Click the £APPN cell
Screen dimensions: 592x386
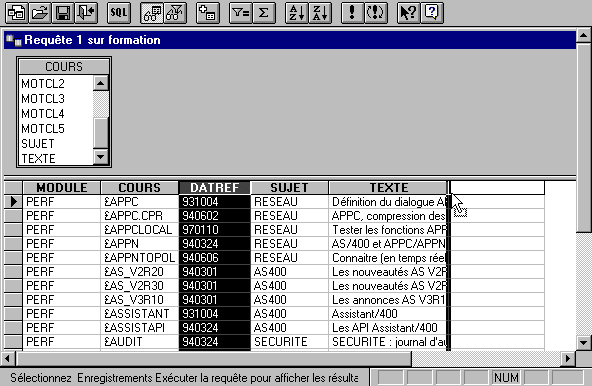pyautogui.click(x=139, y=244)
